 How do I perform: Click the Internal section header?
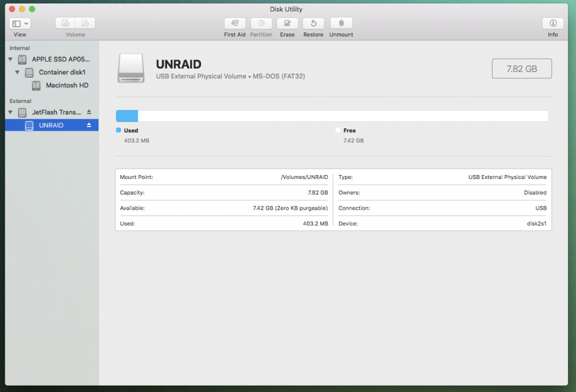(20, 48)
